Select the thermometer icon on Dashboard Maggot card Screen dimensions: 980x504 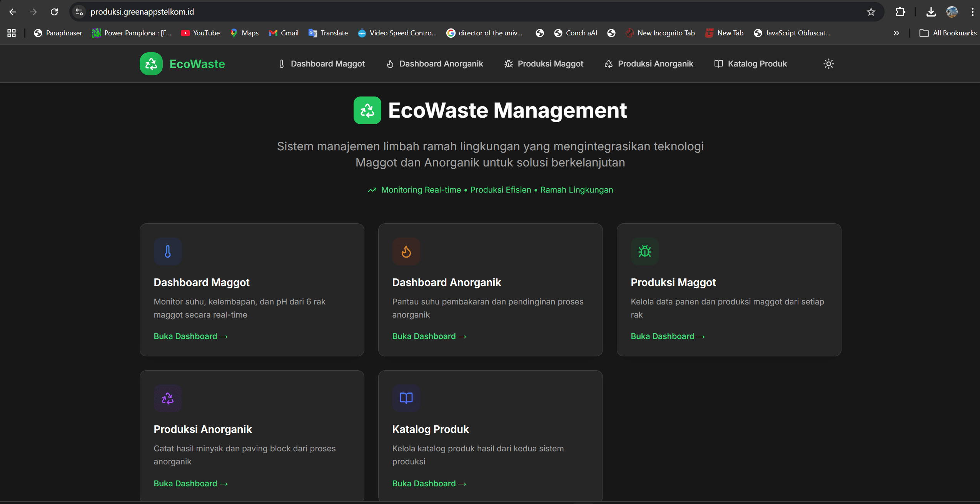coord(167,251)
